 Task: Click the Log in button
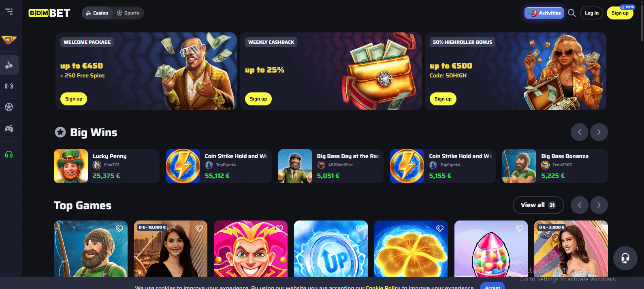coord(592,13)
